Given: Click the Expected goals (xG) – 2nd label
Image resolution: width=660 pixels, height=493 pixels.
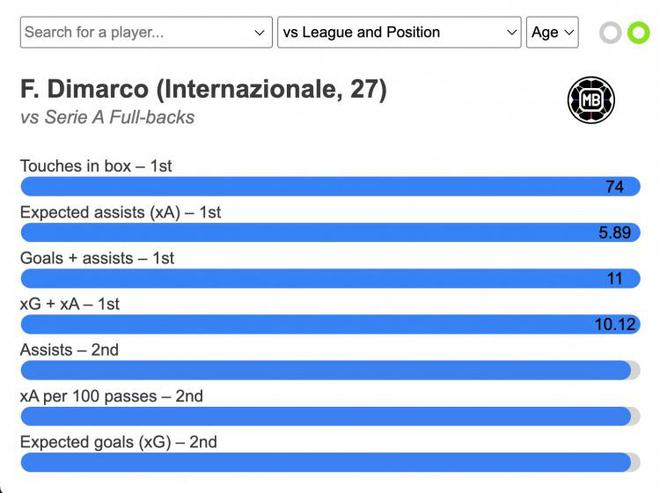Looking at the screenshot, I should tap(118, 442).
